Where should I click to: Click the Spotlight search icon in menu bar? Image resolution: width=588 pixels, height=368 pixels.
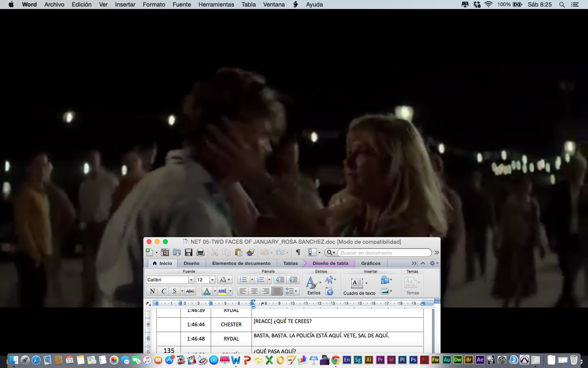[562, 4]
